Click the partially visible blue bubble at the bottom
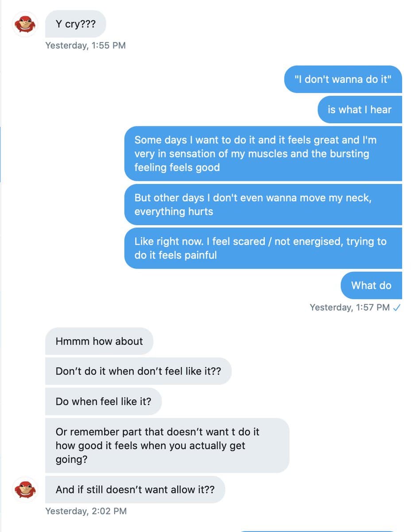411x532 pixels. (317, 531)
